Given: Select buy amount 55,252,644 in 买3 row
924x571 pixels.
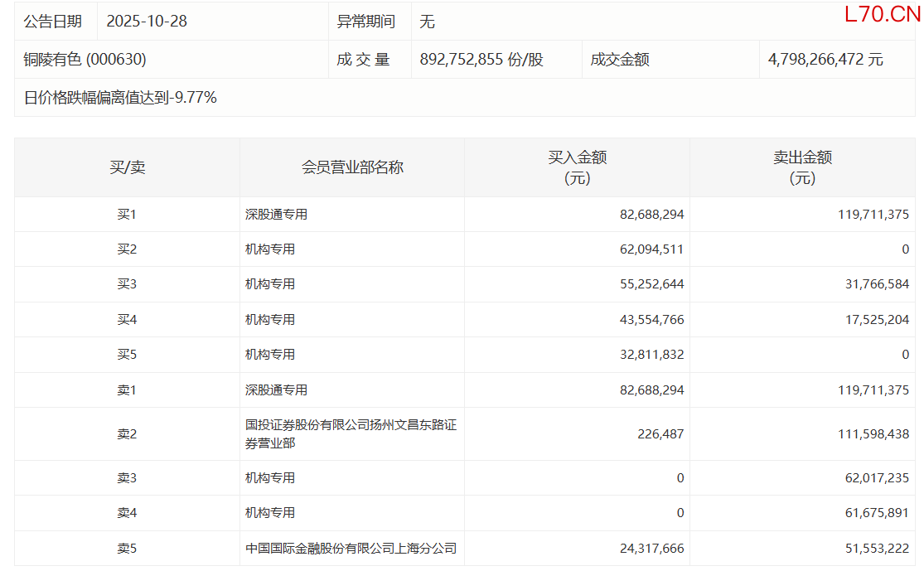Looking at the screenshot, I should pos(651,284).
